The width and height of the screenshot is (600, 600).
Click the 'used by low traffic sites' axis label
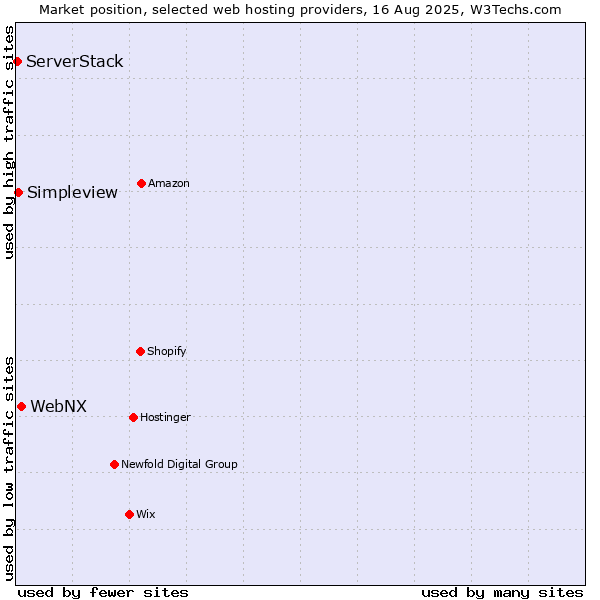point(8,469)
